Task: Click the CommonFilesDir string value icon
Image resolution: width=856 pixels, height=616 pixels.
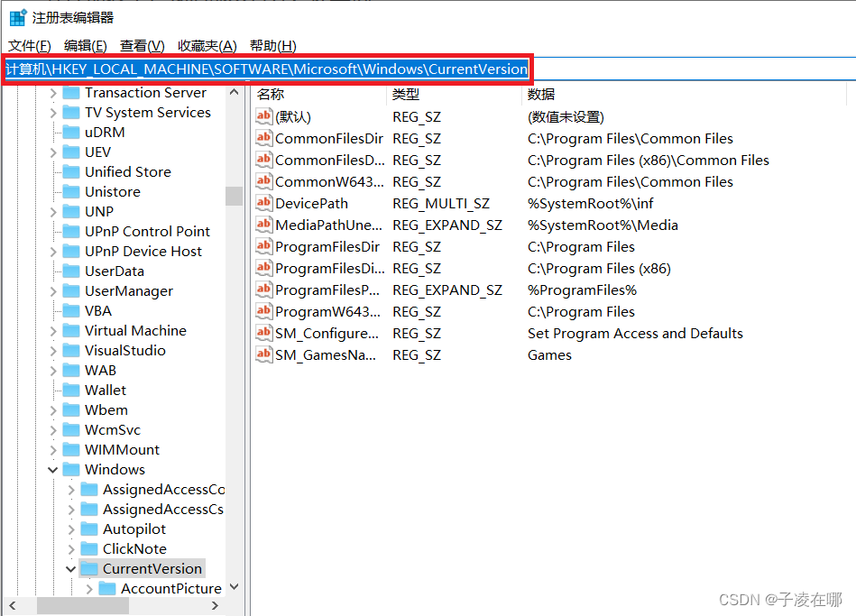Action: tap(263, 138)
